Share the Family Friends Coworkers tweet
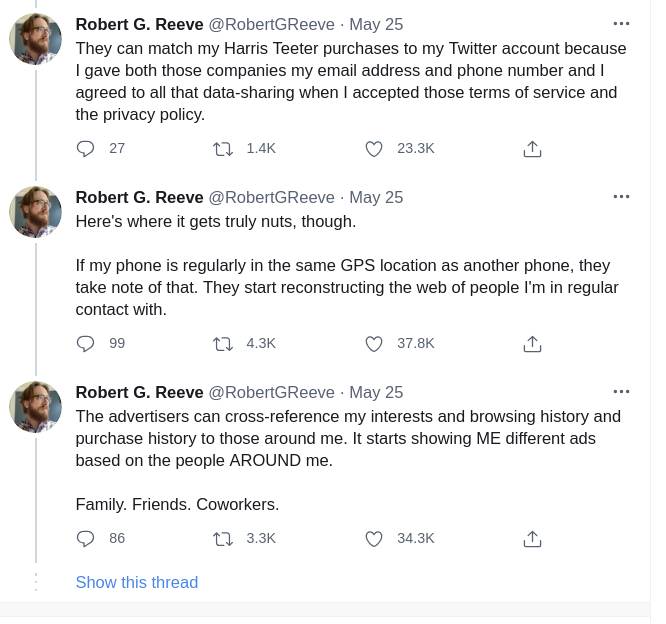Image resolution: width=666 pixels, height=624 pixels. click(532, 539)
